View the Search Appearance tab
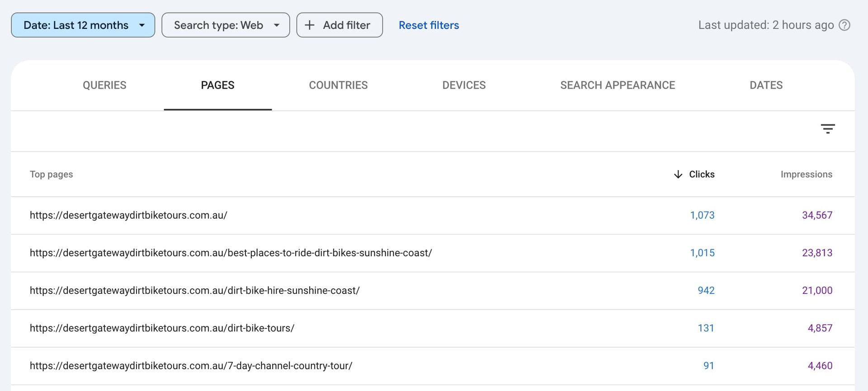868x391 pixels. click(617, 85)
